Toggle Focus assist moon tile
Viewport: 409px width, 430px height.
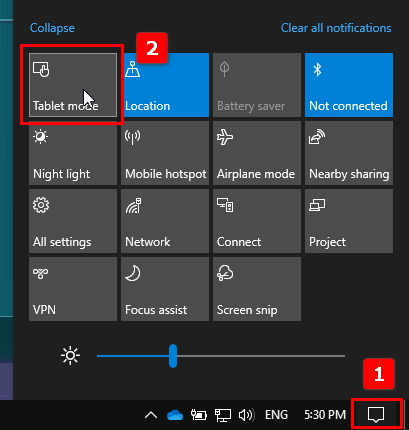165,289
